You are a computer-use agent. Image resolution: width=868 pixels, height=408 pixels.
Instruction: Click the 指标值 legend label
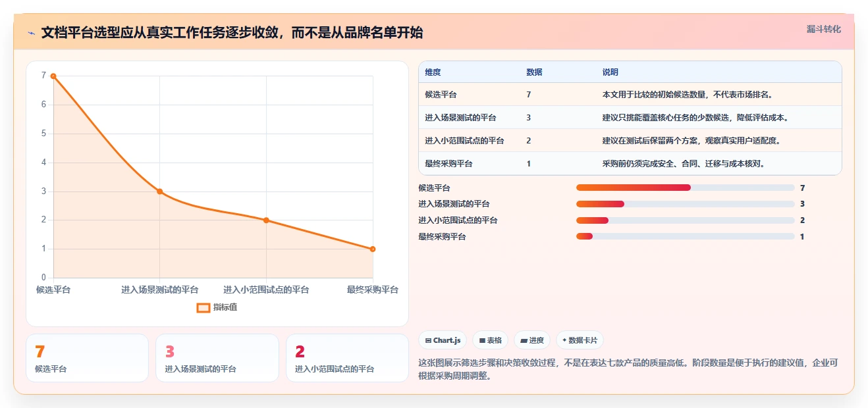click(225, 307)
